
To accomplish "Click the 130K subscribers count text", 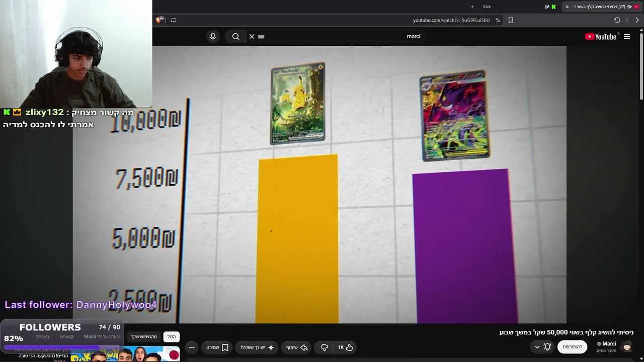I will (x=606, y=351).
